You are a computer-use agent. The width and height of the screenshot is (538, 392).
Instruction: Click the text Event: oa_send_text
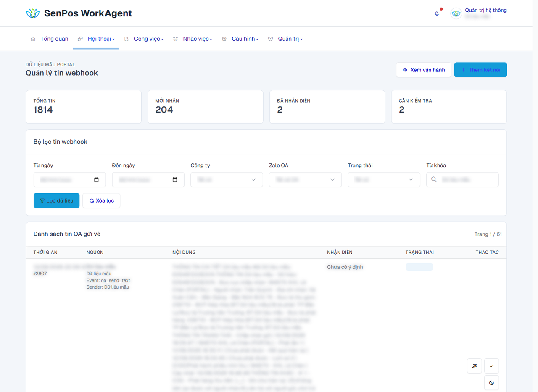[108, 280]
